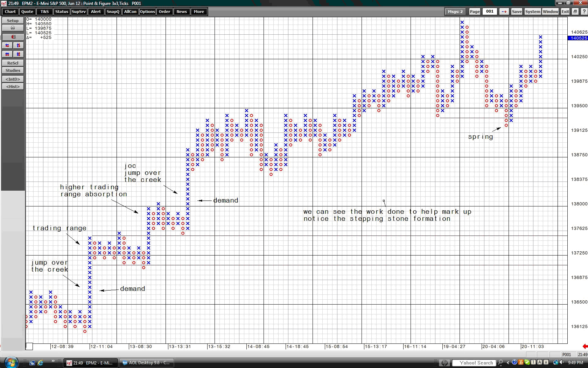Viewport: 588px width, 368px height.
Task: Click the ReScl button
Action: [13, 63]
